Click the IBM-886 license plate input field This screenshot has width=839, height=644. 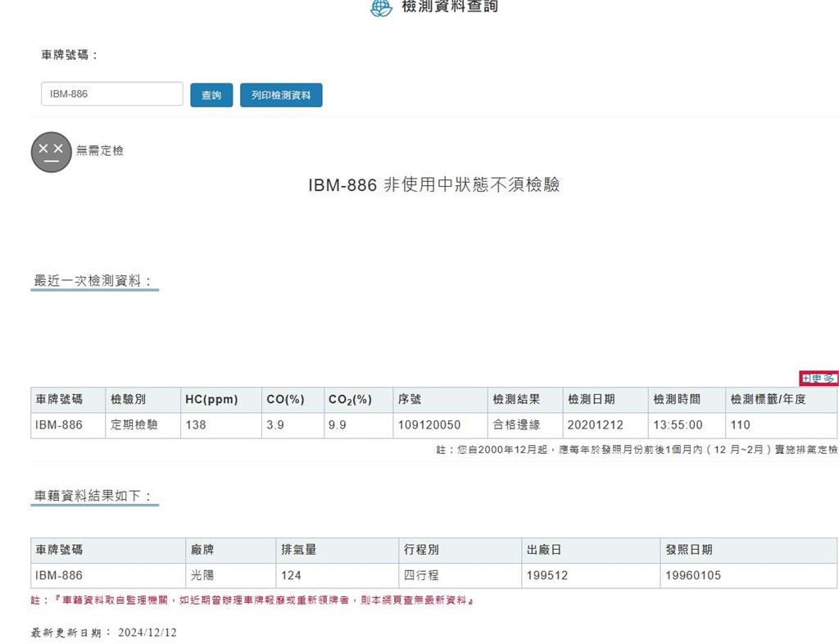pos(111,93)
